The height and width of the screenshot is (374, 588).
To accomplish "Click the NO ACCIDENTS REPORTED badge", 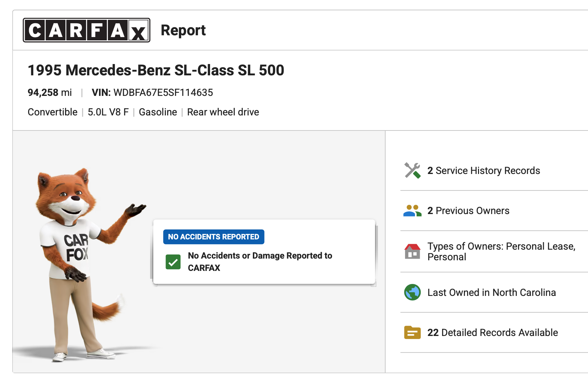I will click(213, 237).
